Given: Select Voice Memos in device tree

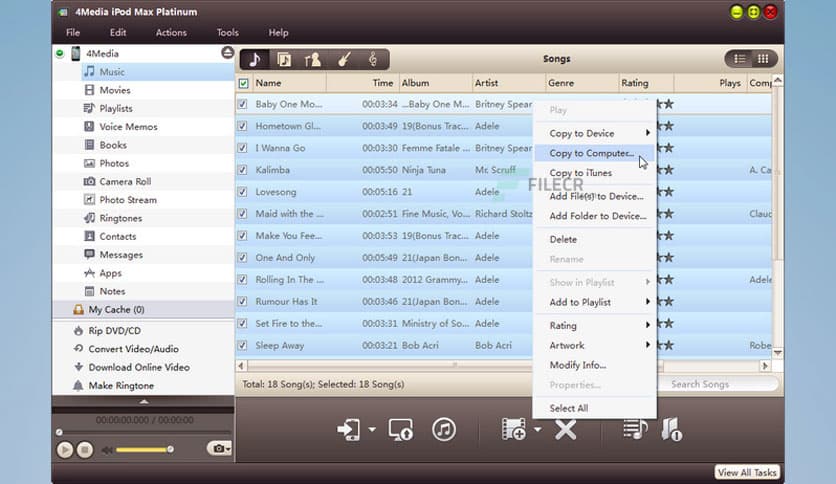Looking at the screenshot, I should pos(128,127).
